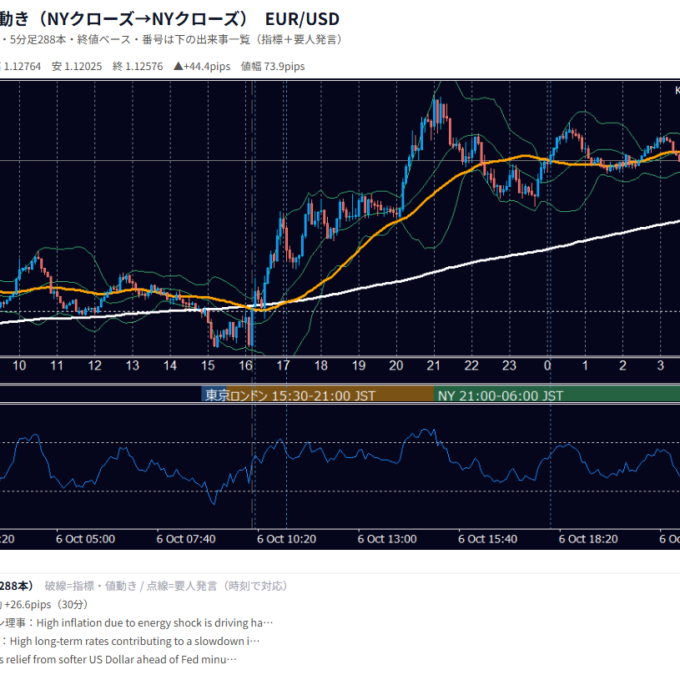Click hour label 15 on the chart axis
Screen dimensions: 680x680
coord(208,366)
